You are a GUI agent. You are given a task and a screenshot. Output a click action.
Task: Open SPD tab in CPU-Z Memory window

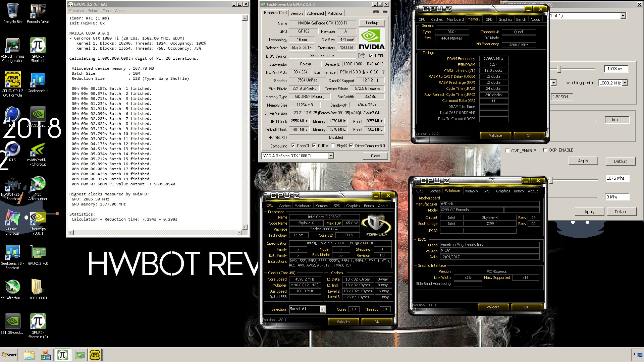click(489, 19)
